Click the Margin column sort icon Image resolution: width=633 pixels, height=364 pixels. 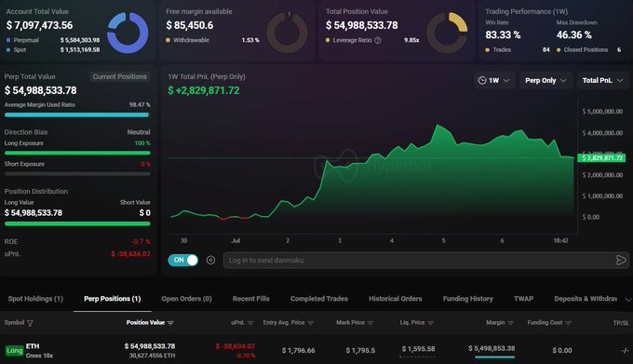511,323
